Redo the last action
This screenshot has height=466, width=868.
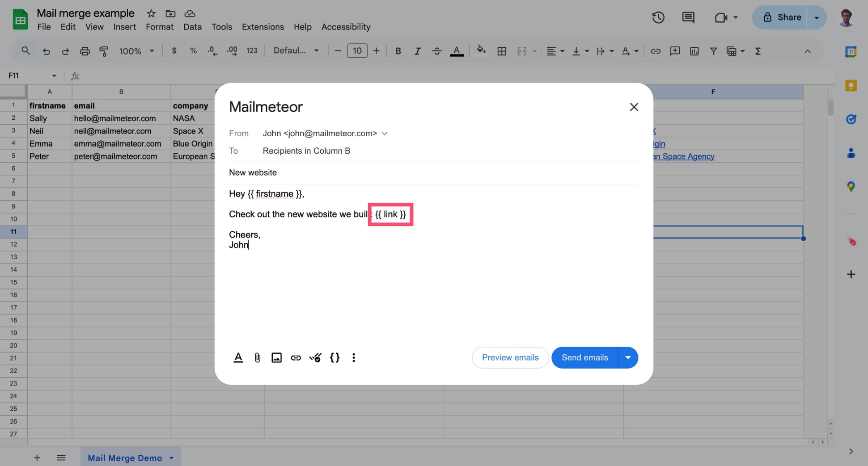tap(65, 51)
